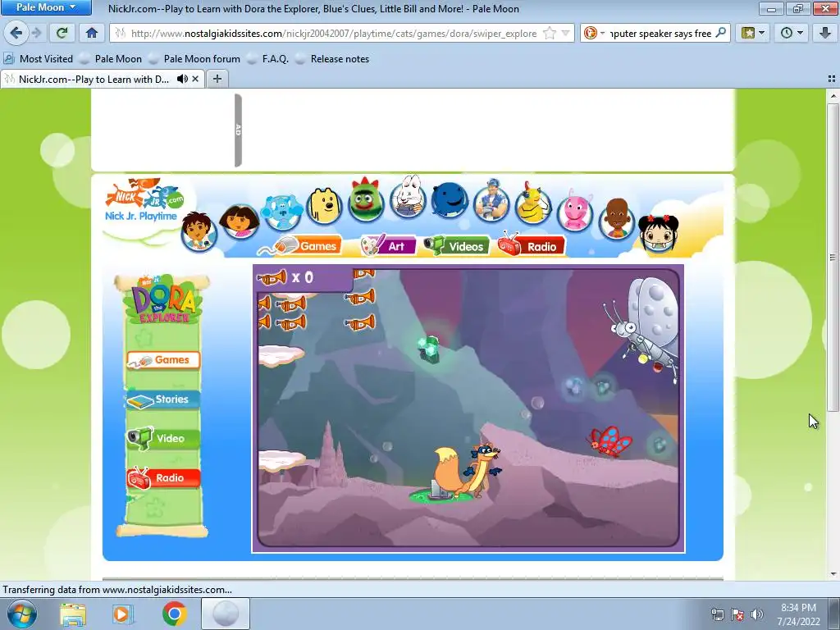Select the LazyTown Sportacus icon
Image resolution: width=840 pixels, height=630 pixels.
click(492, 201)
